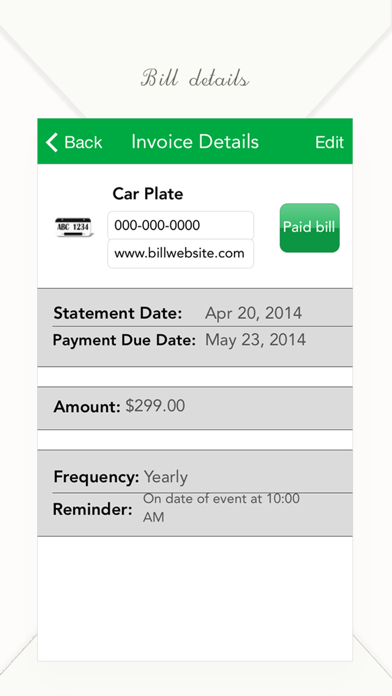Select the phone number field 000-000-0000
The width and height of the screenshot is (392, 696).
[x=181, y=225]
